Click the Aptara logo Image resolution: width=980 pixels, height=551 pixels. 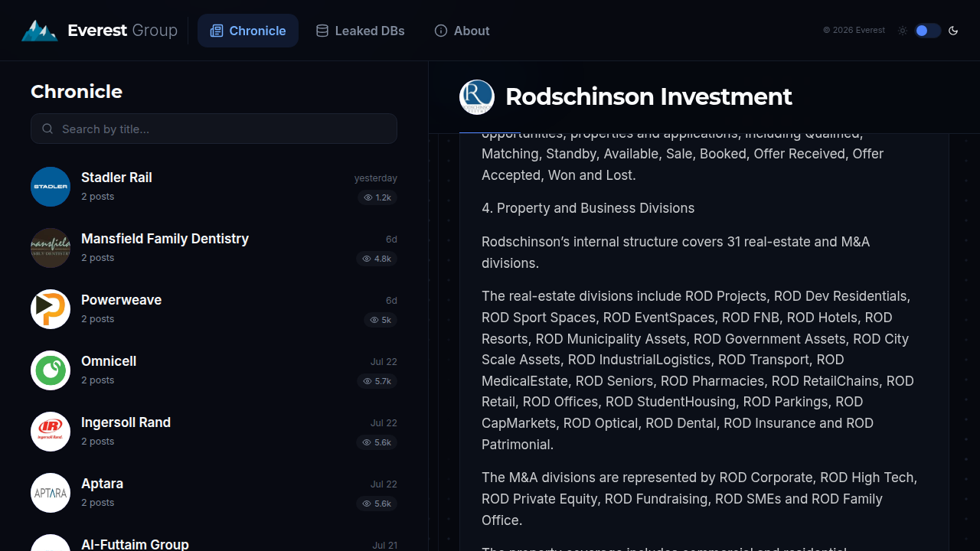pyautogui.click(x=51, y=493)
